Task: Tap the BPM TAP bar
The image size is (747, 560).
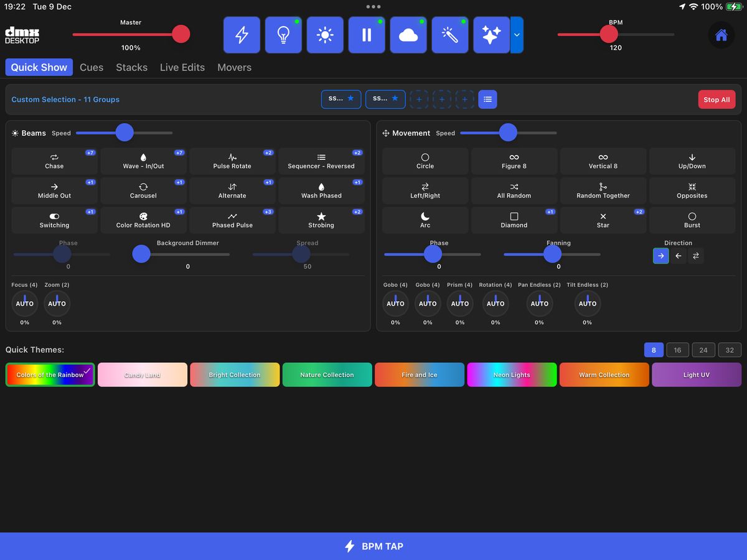Action: 374,546
